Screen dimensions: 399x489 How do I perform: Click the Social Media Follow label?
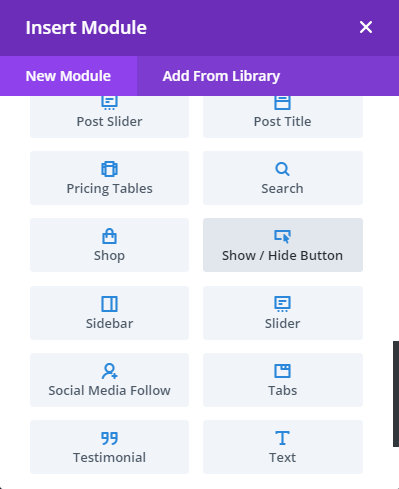[109, 390]
